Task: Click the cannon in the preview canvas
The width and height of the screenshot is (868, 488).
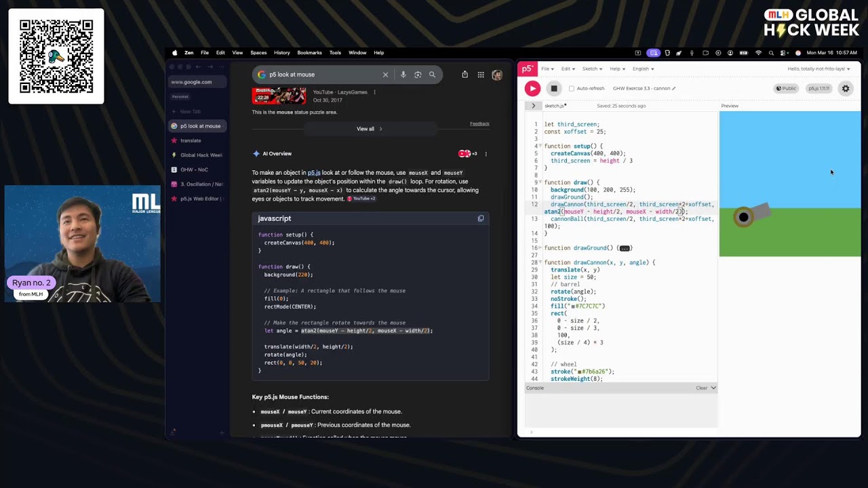Action: tap(752, 216)
